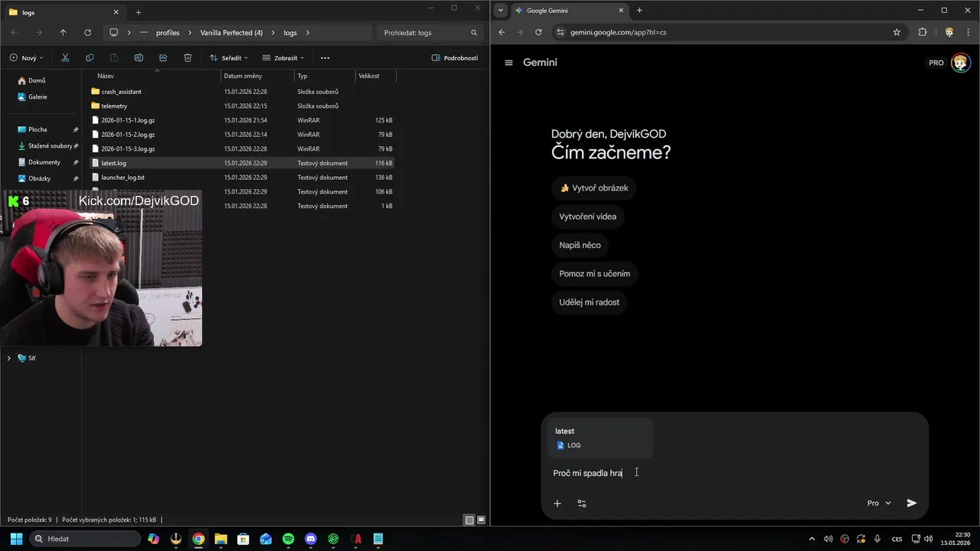
Task: Click 'Vanilla Perfected (4)' breadcrumb
Action: point(231,33)
